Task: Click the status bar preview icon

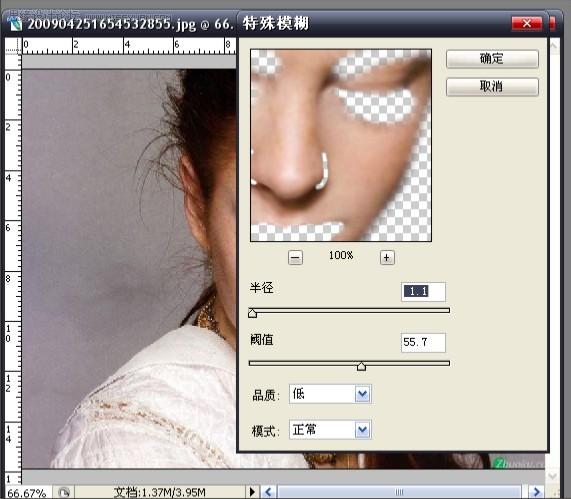Action: (x=64, y=493)
